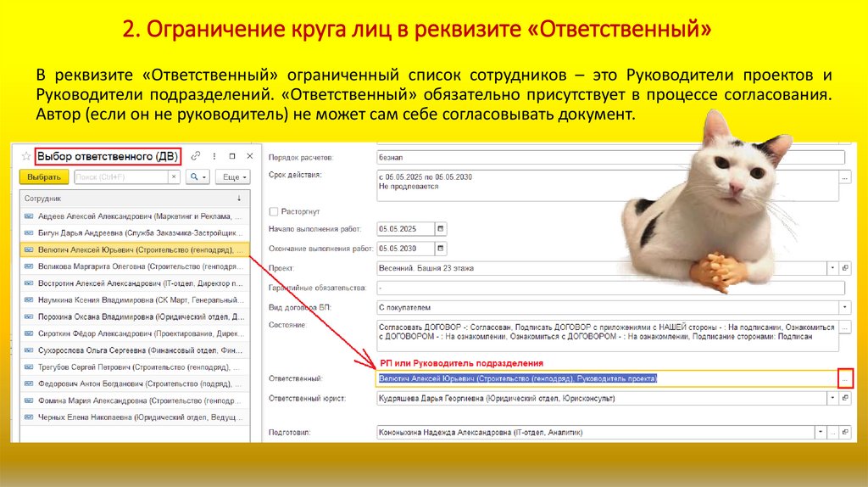Image resolution: width=868 pixels, height=487 pixels.
Task: Click the Ответственный field with Велютич Алексей Юрьевич
Action: [x=607, y=379]
